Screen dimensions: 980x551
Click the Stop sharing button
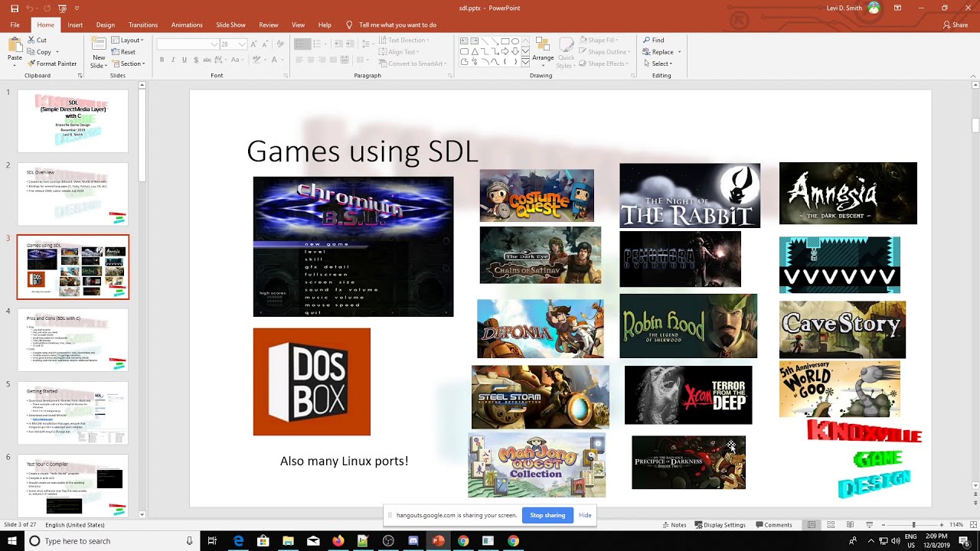[x=547, y=515]
